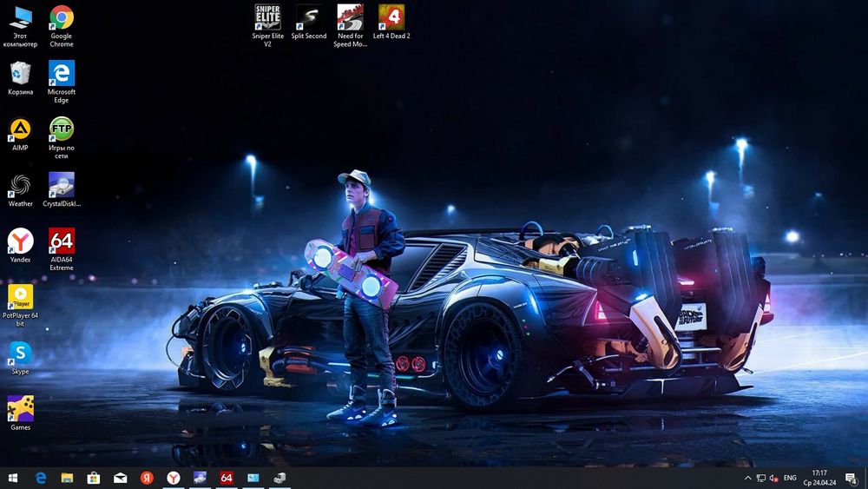Open the FTP Игры по сети shortcut

(x=62, y=138)
